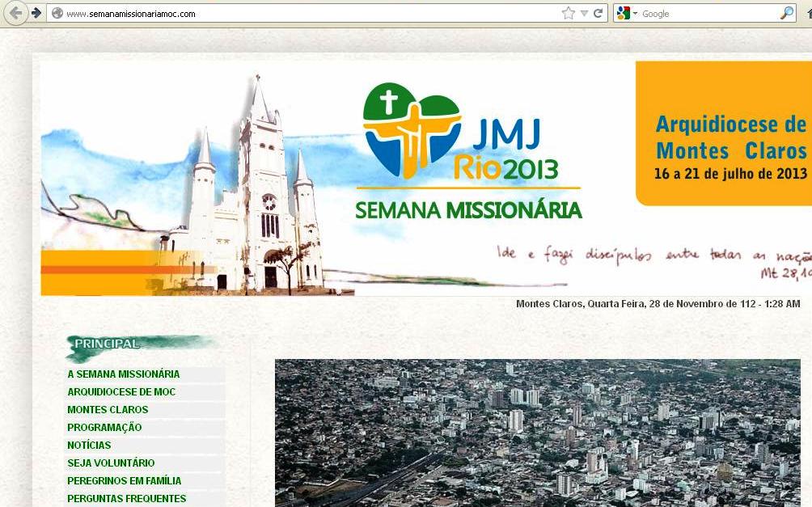Screen dimensions: 812x507
Task: Open A SEMANA MISSIONÁRIA menu item
Action: [x=123, y=374]
